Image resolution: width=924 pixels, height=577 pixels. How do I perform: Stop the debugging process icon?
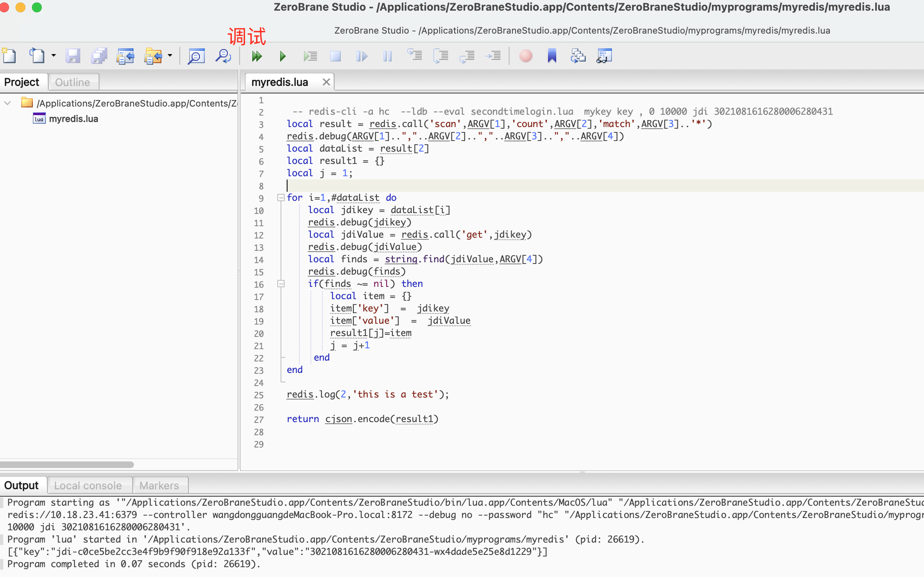pos(335,56)
